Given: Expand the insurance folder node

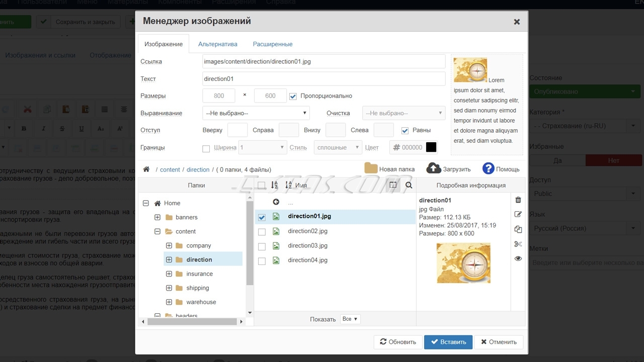Looking at the screenshot, I should 169,274.
